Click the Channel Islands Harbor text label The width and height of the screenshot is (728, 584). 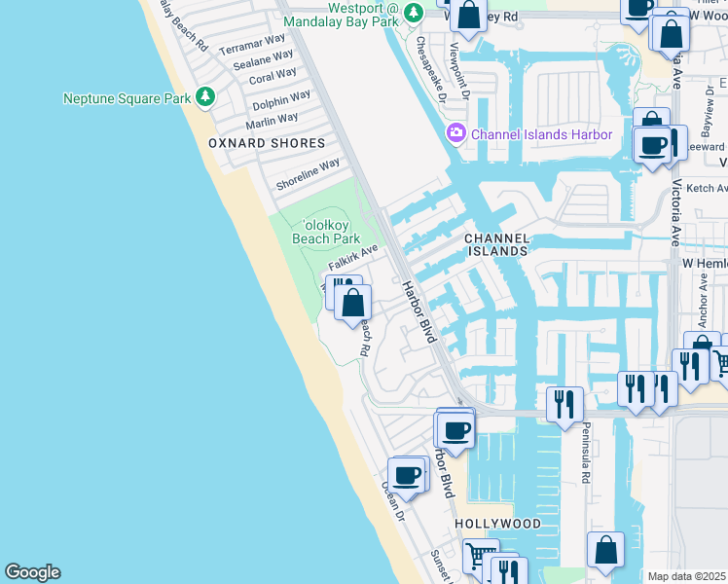coord(542,134)
